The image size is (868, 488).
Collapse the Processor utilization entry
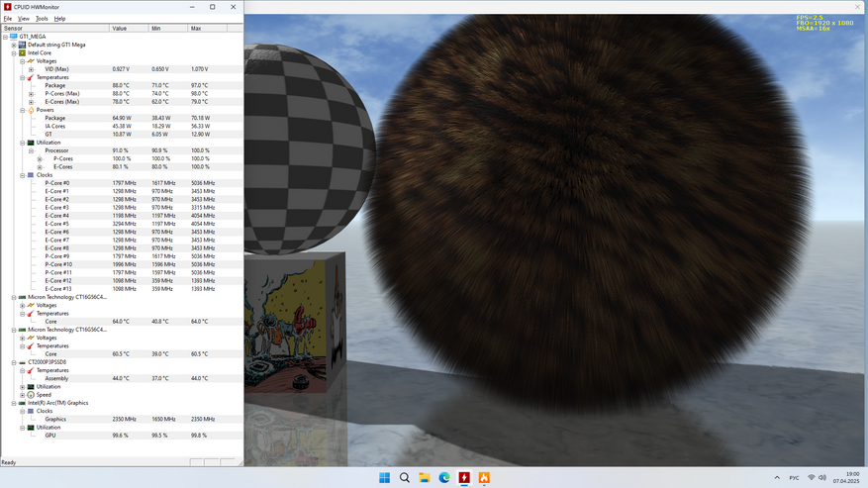pos(31,150)
